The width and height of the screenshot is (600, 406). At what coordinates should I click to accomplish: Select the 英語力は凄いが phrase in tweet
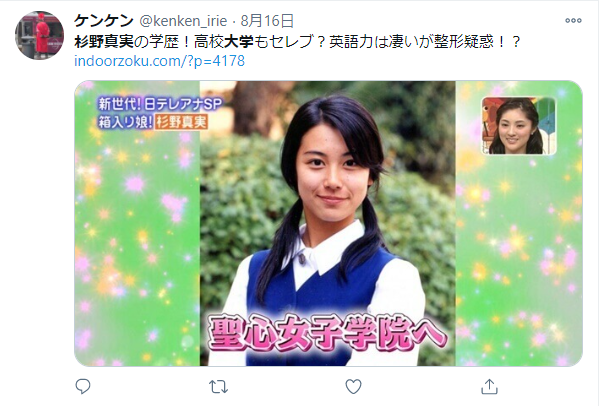[381, 41]
